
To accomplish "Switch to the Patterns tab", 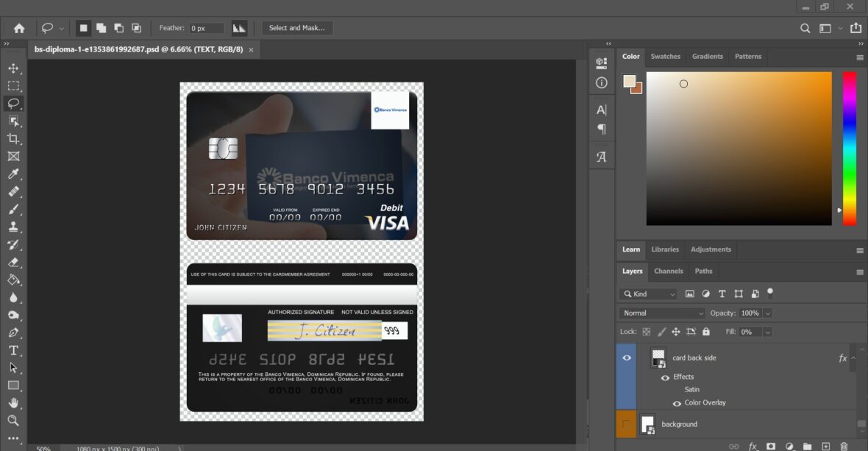I will (x=748, y=57).
